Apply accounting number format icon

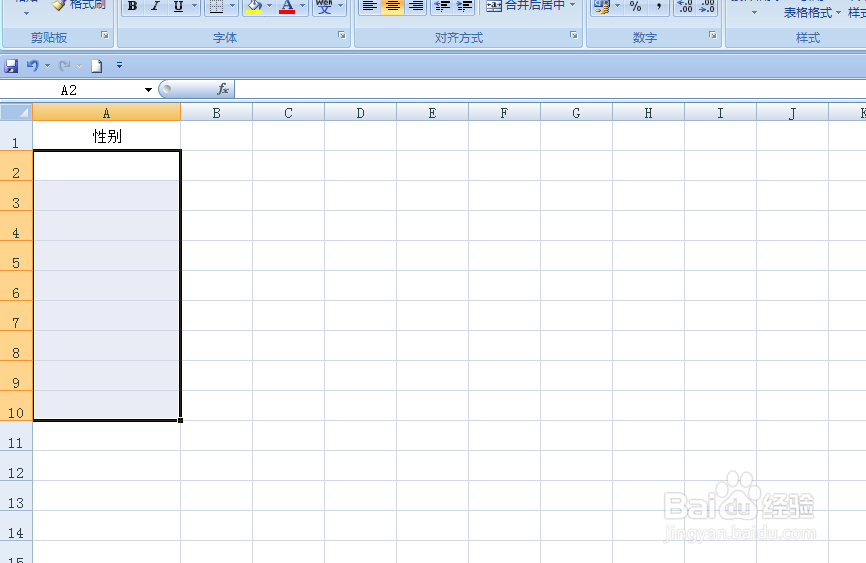(x=602, y=7)
